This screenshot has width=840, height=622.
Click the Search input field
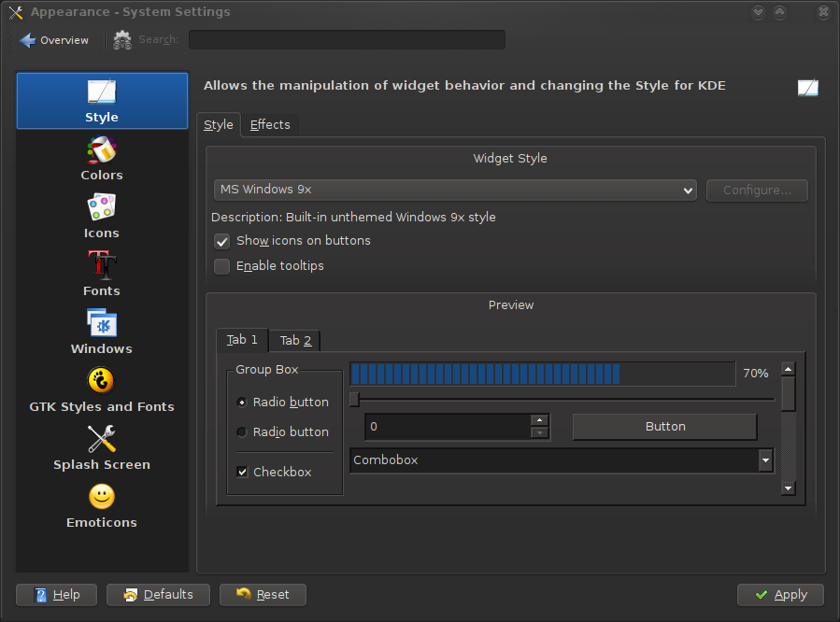coord(348,39)
